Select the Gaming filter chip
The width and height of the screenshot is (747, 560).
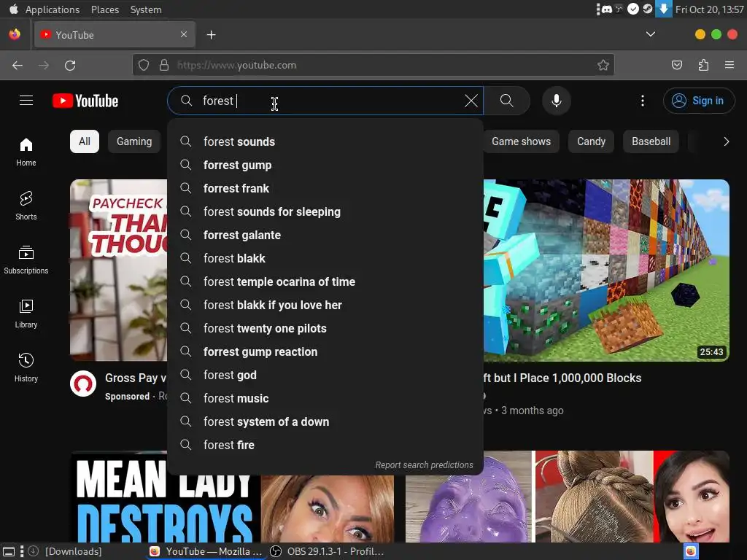pos(134,141)
